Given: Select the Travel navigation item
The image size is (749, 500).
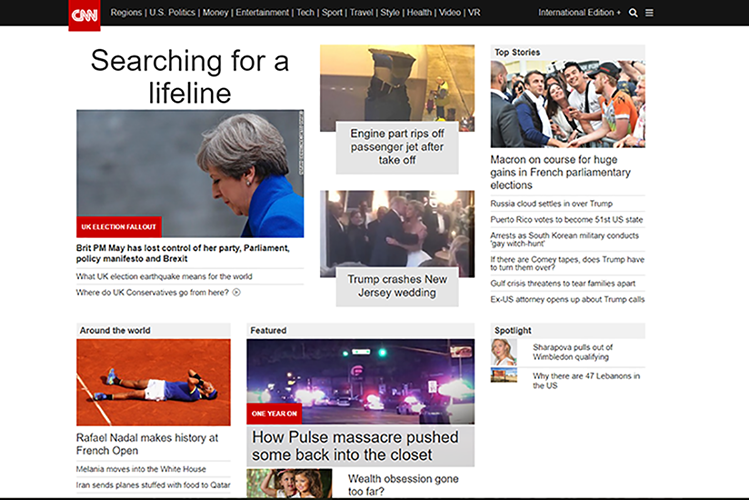Looking at the screenshot, I should coord(360,13).
